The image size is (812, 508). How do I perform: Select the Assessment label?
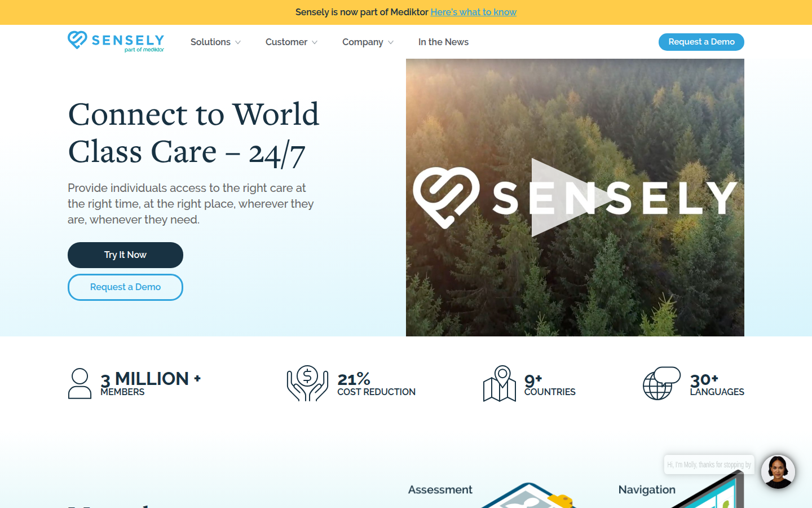pyautogui.click(x=440, y=490)
